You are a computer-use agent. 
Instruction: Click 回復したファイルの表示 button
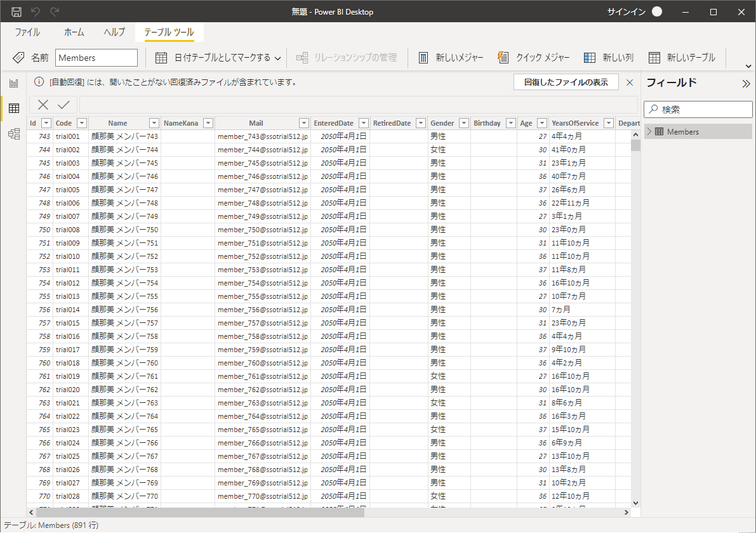(566, 82)
